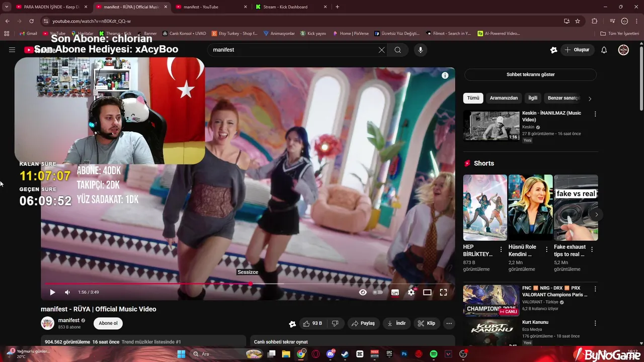Mute the video volume
This screenshot has width=644, height=362.
tap(67, 292)
